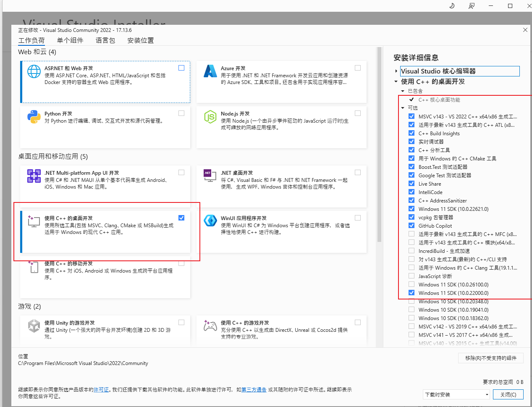
Task: Uncheck the Live Share component
Action: coord(411,184)
